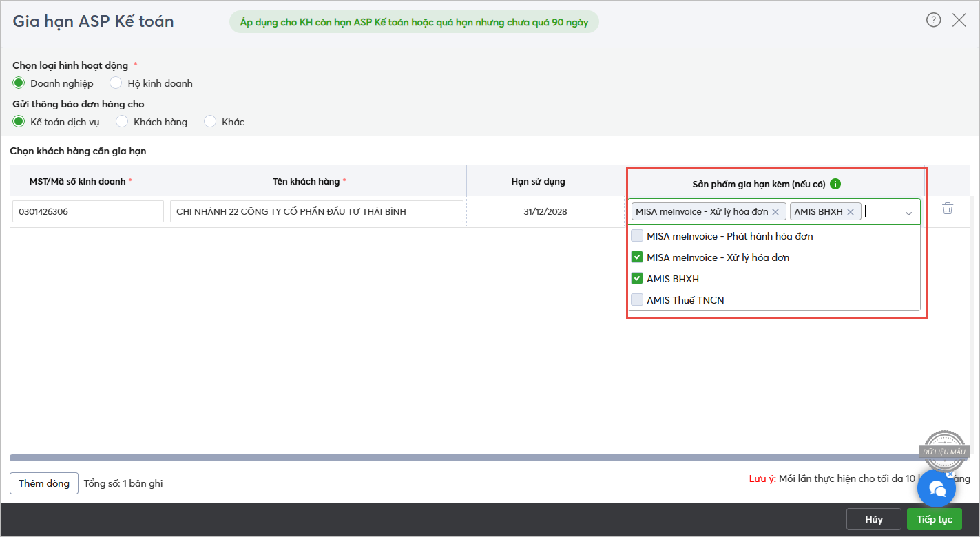Uncheck MISA meInvoice - Xử lý hóa đơn option
This screenshot has height=537, width=980.
[637, 257]
